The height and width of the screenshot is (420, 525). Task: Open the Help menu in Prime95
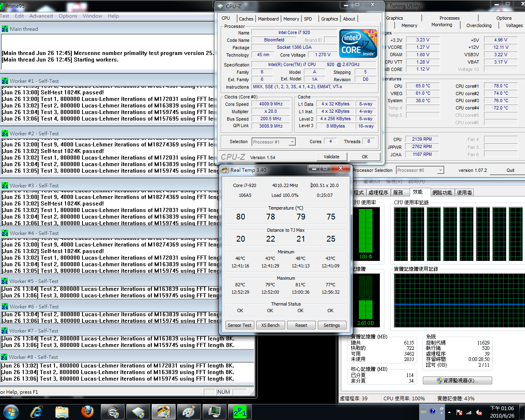[113, 16]
